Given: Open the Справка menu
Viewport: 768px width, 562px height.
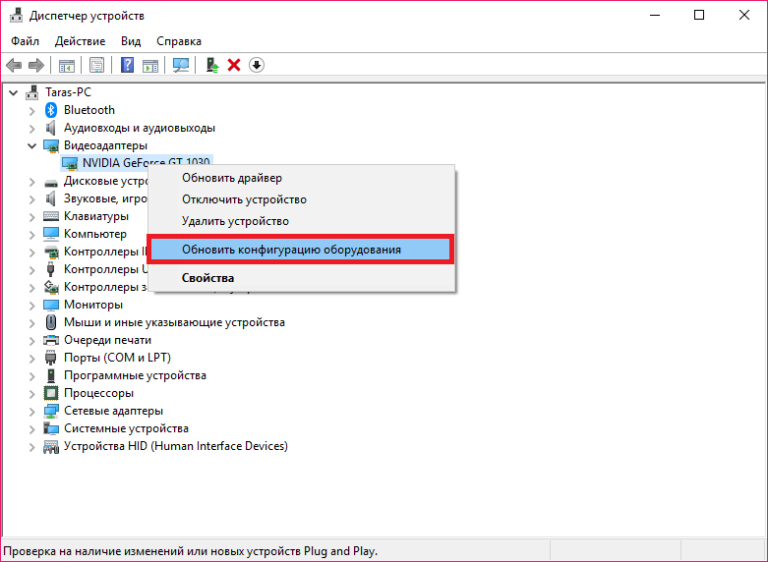Looking at the screenshot, I should 179,41.
